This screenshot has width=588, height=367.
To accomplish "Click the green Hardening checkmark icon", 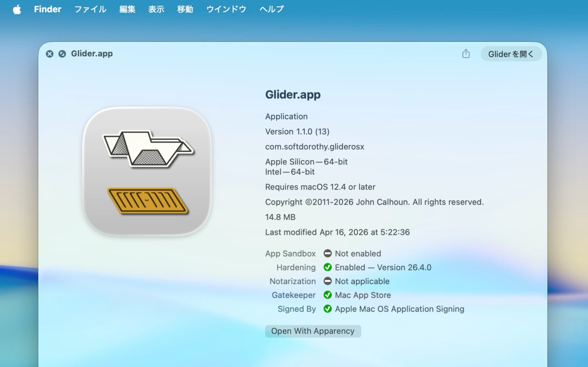I will click(328, 267).
